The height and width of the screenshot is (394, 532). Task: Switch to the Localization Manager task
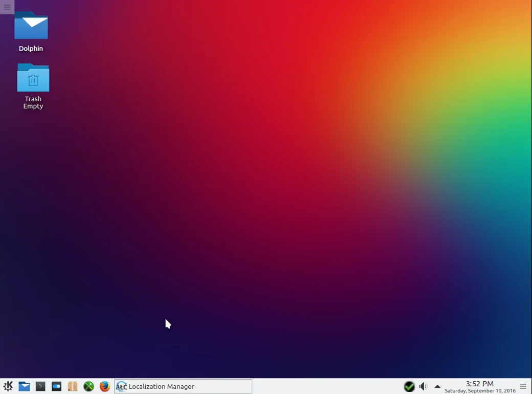tap(183, 386)
